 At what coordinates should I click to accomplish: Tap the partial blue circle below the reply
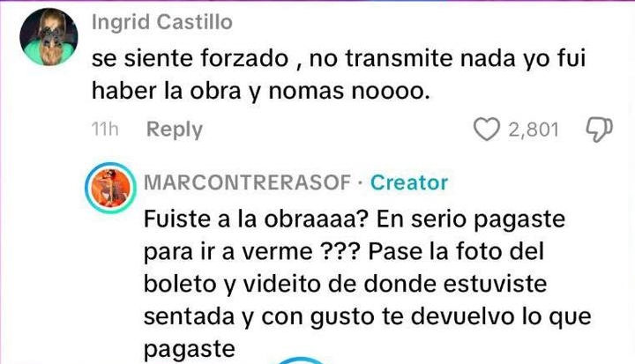[300, 360]
